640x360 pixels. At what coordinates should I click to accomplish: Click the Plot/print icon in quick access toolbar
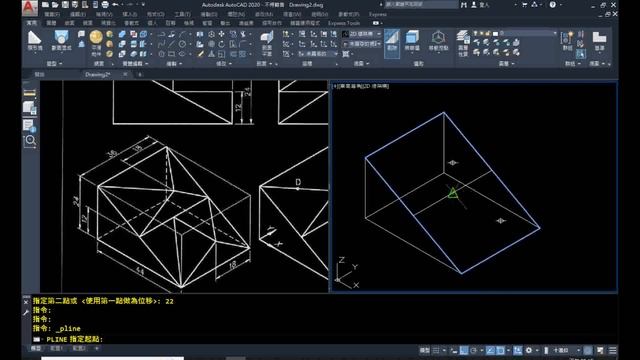pyautogui.click(x=105, y=5)
